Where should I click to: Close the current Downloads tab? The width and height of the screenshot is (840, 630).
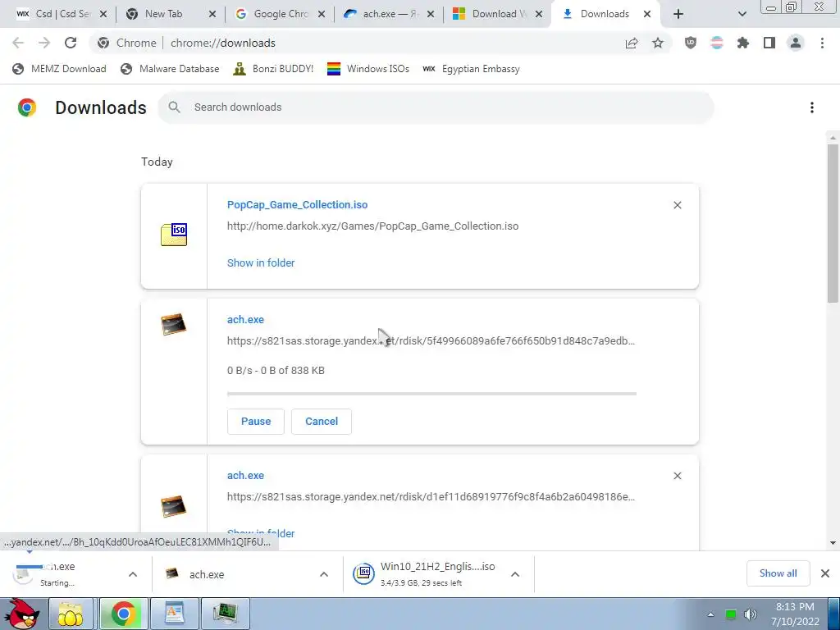(x=647, y=15)
